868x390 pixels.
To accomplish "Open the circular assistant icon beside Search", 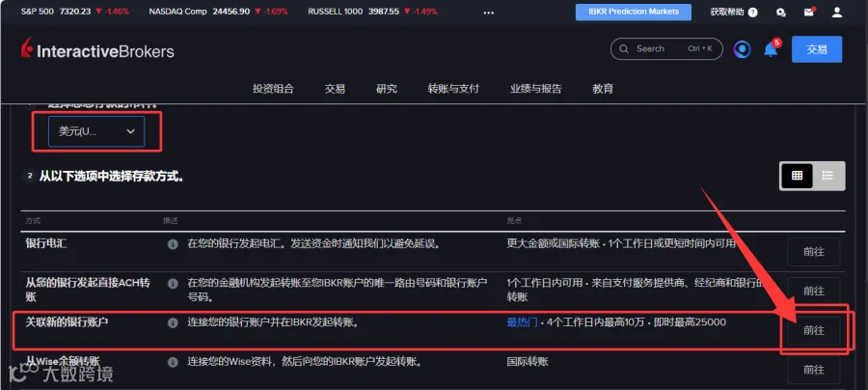I will pos(743,49).
